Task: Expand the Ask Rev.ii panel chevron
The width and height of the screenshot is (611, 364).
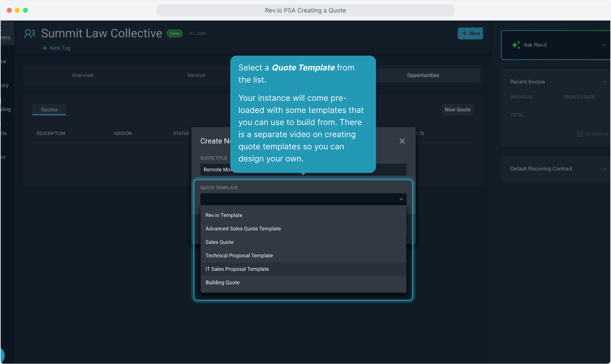Action: pos(604,45)
